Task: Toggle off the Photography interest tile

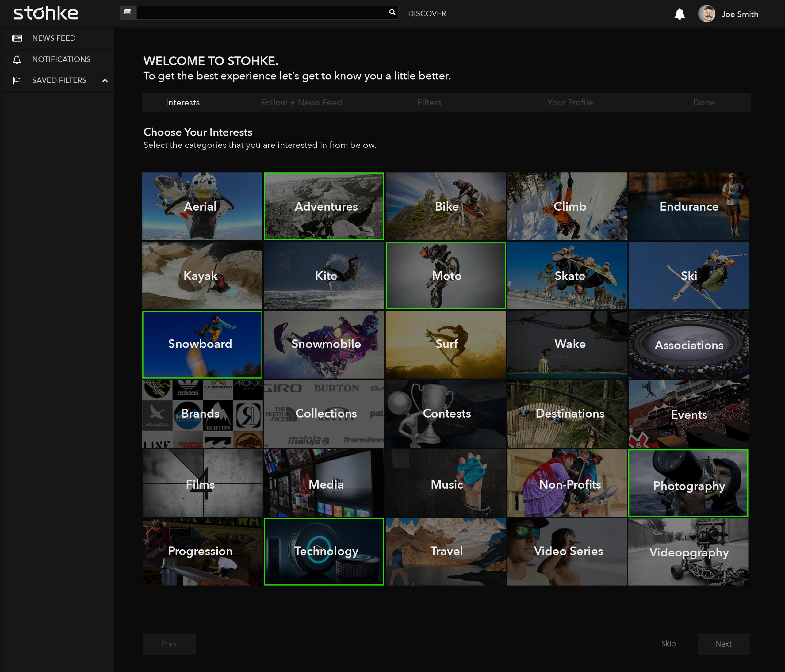Action: (x=688, y=483)
